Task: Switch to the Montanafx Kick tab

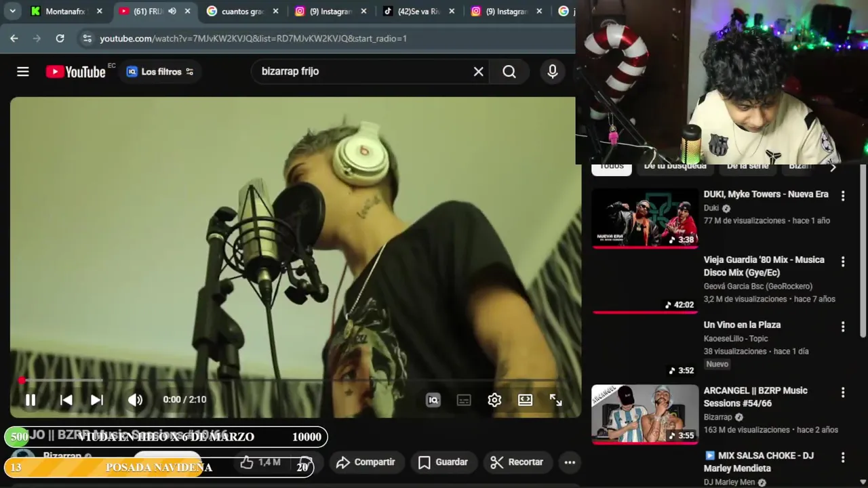Action: [x=66, y=11]
